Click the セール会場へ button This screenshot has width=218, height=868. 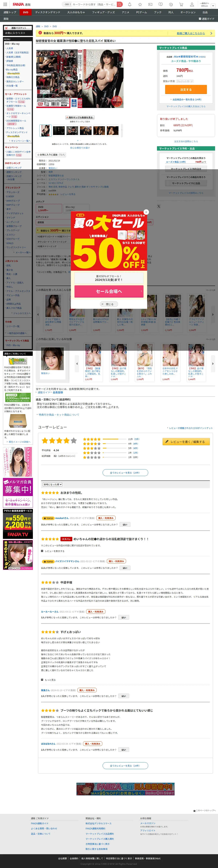pyautogui.click(x=109, y=291)
